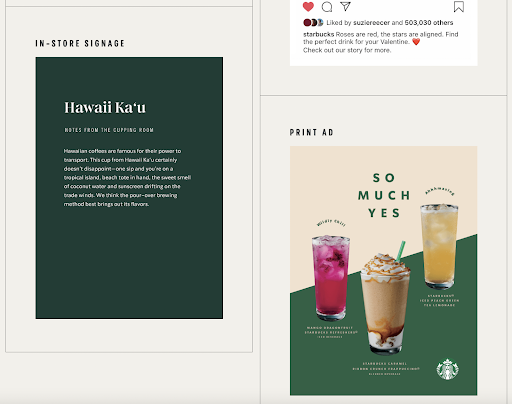Screen dimensions: 512x404
Task: Tap the share paper-plane icon
Action: coord(345,6)
